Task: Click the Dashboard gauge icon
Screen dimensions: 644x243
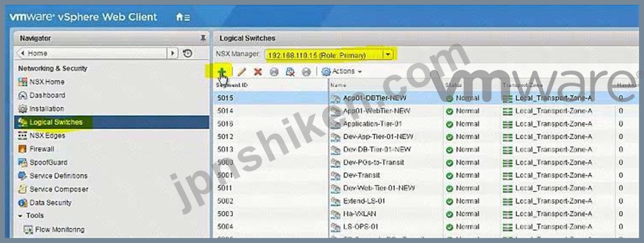Action: (x=23, y=95)
